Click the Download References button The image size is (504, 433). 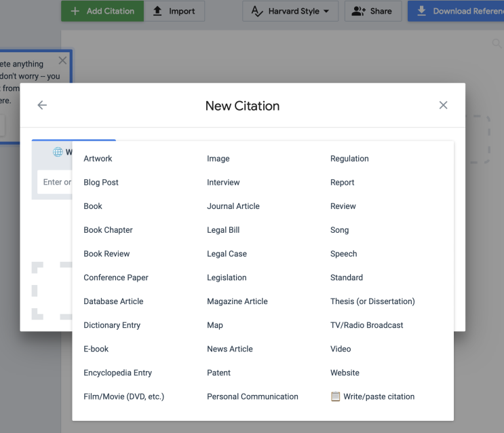click(x=456, y=11)
